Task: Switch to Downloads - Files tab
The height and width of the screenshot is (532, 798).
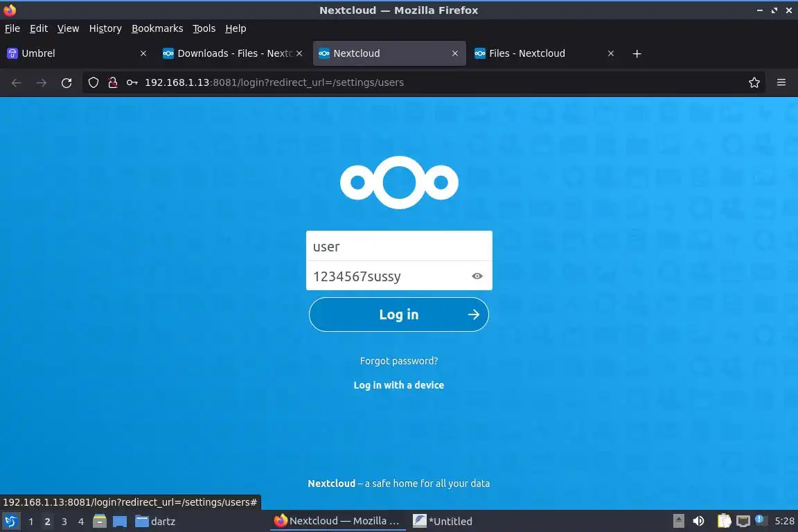Action: pos(233,53)
